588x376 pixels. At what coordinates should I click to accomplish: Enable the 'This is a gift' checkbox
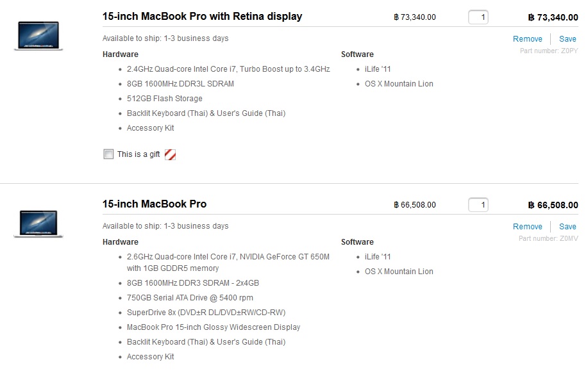pyautogui.click(x=108, y=154)
